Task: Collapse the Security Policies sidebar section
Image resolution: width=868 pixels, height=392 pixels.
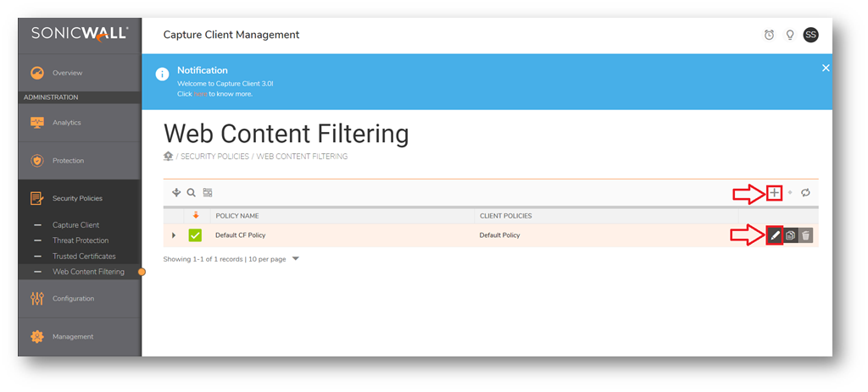Action: click(x=76, y=198)
